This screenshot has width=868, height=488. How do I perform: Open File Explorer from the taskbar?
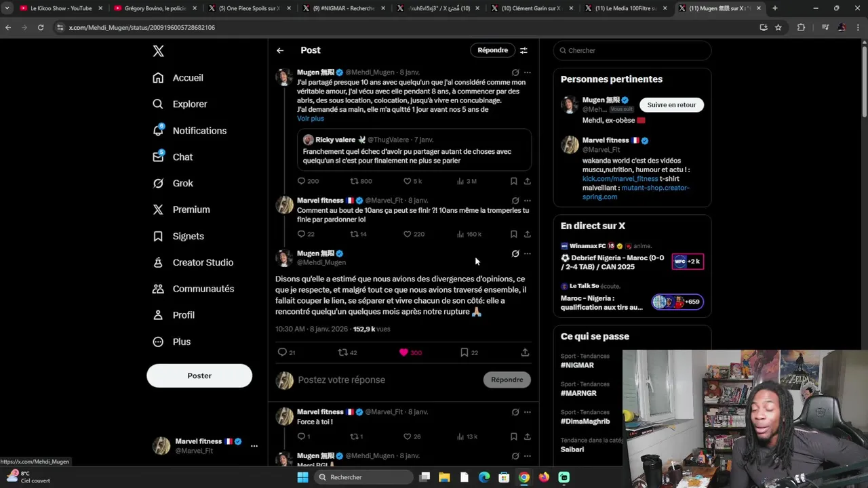point(444,477)
